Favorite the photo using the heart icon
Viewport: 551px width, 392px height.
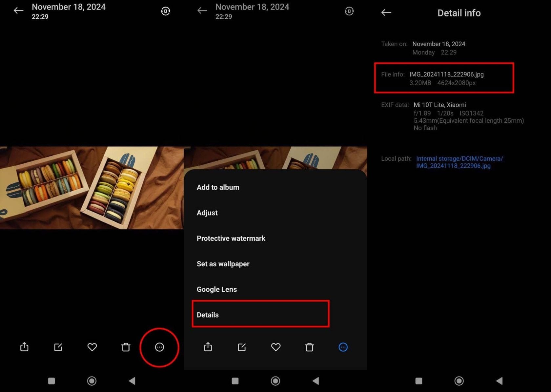[x=92, y=347]
